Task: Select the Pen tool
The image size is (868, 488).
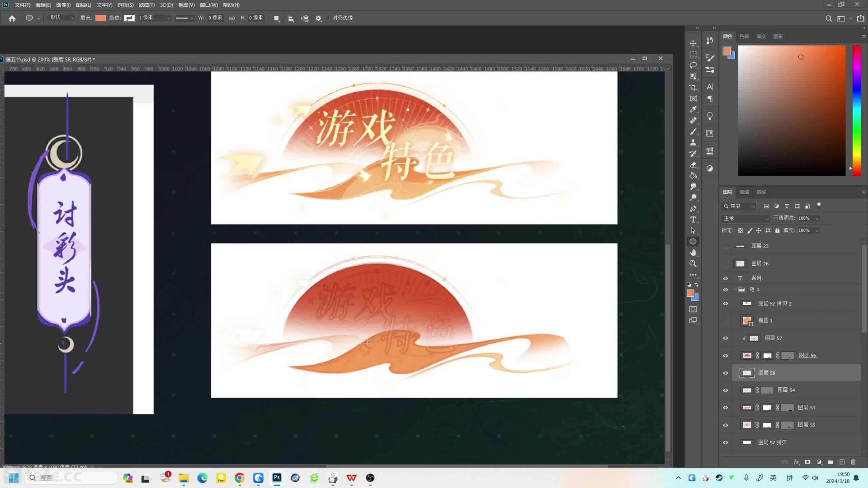Action: [693, 209]
